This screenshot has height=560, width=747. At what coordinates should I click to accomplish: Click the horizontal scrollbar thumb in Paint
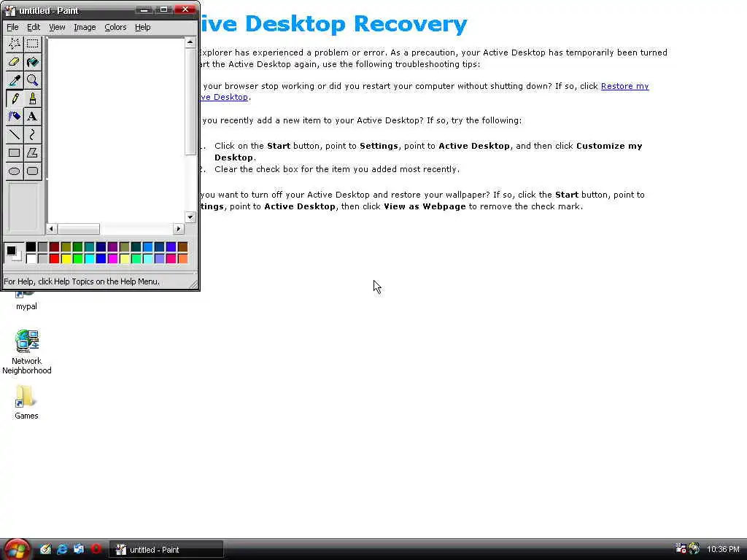79,229
